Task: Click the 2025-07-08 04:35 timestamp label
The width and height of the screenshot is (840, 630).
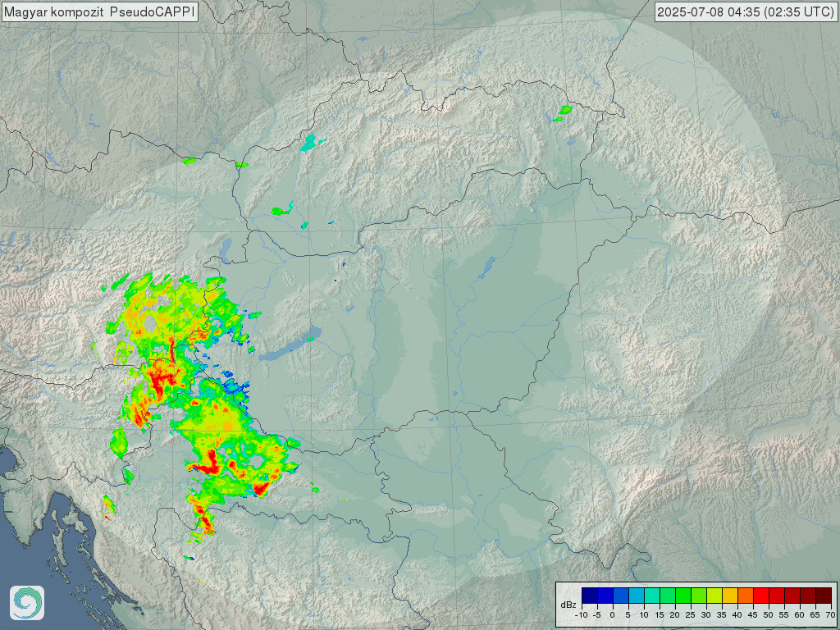Action: pos(745,11)
